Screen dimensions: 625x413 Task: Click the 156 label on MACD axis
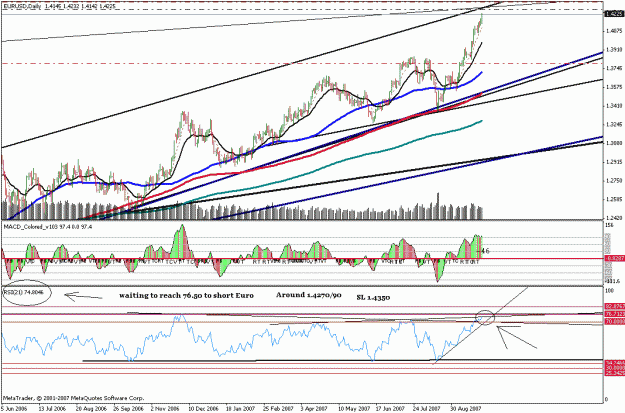click(x=609, y=226)
